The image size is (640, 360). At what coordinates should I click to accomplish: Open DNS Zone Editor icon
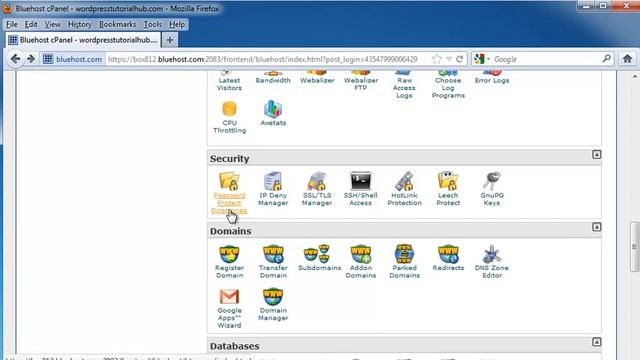[491, 254]
